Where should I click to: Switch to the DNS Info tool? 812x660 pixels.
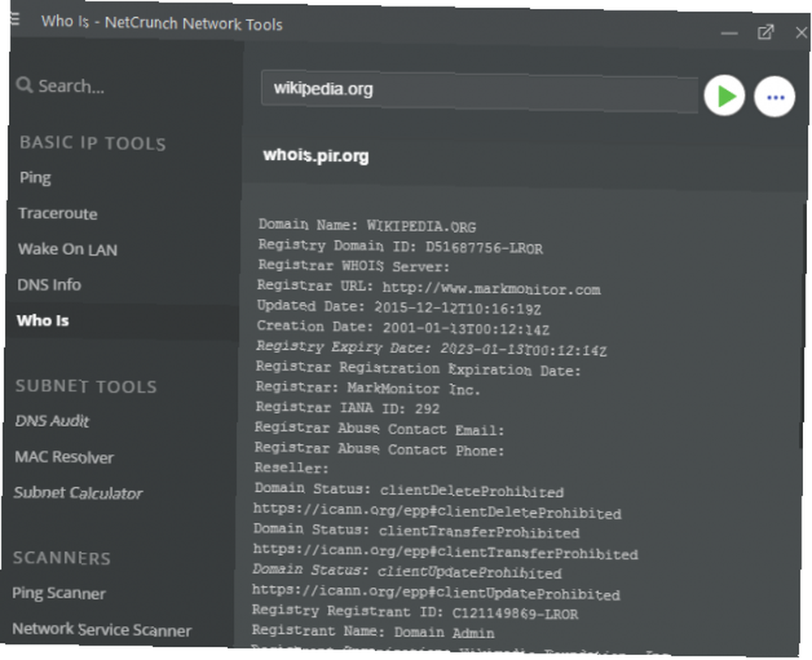tap(50, 284)
